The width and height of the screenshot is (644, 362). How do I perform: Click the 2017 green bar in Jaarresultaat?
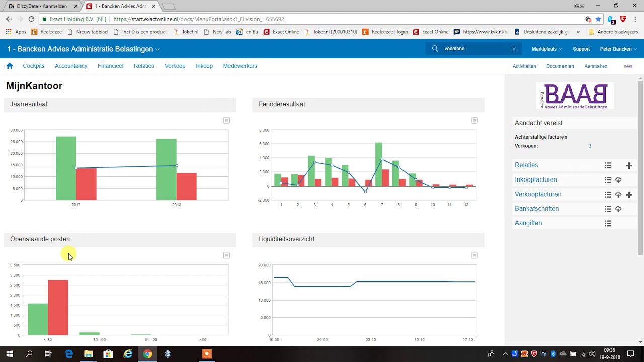(66, 168)
